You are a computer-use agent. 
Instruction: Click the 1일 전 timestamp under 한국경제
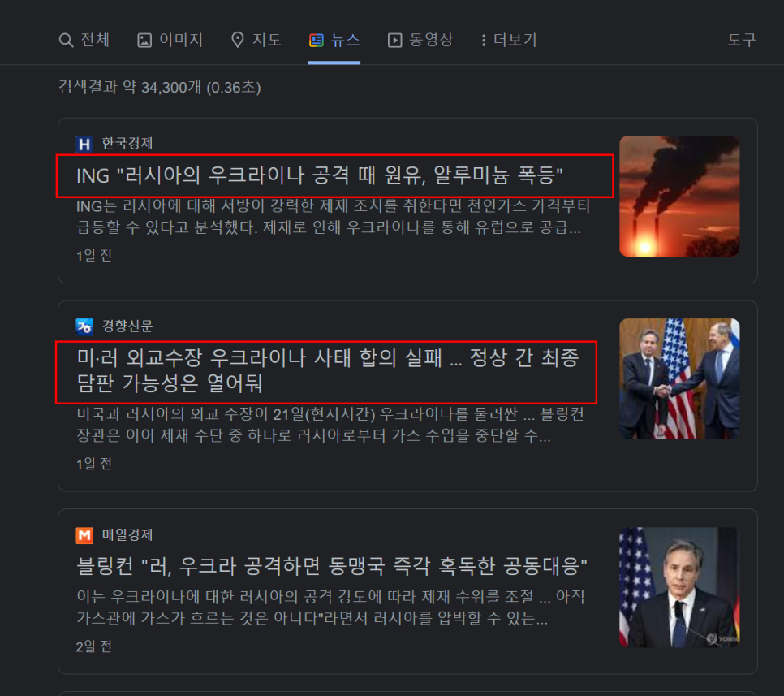(93, 256)
